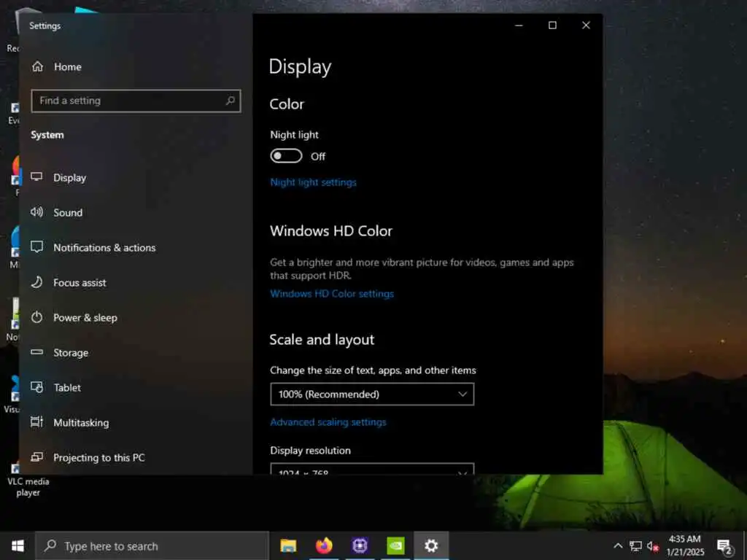The height and width of the screenshot is (560, 747).
Task: Click the search magnifier in Find a setting
Action: (x=231, y=101)
